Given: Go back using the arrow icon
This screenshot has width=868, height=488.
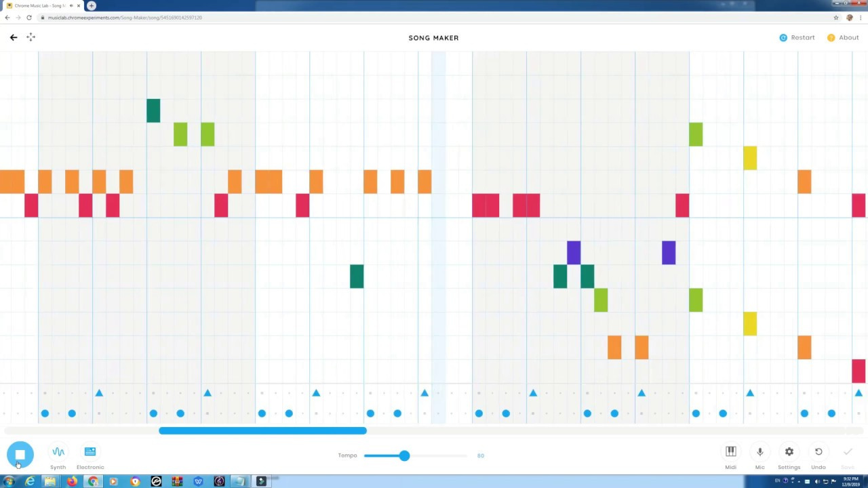Looking at the screenshot, I should tap(14, 37).
